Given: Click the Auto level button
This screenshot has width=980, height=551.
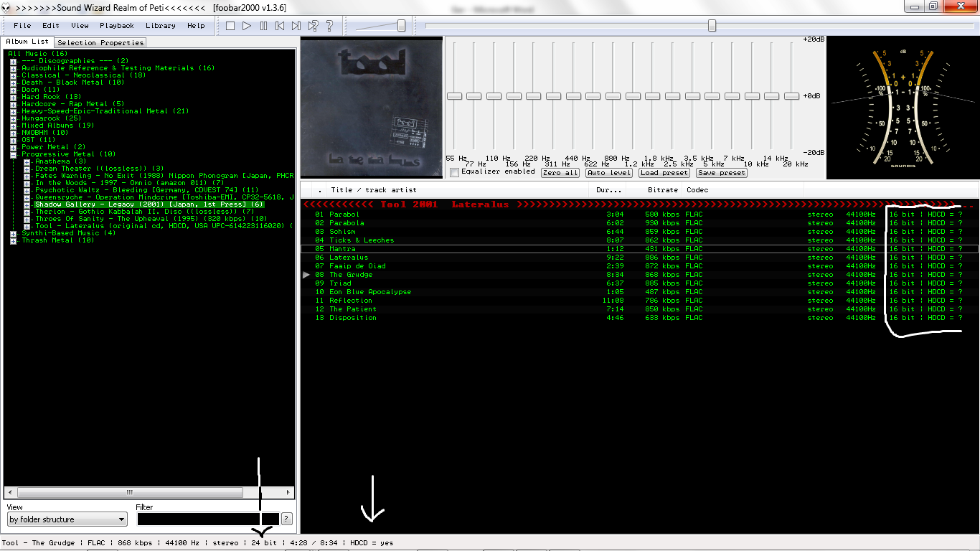Looking at the screenshot, I should pyautogui.click(x=609, y=173).
